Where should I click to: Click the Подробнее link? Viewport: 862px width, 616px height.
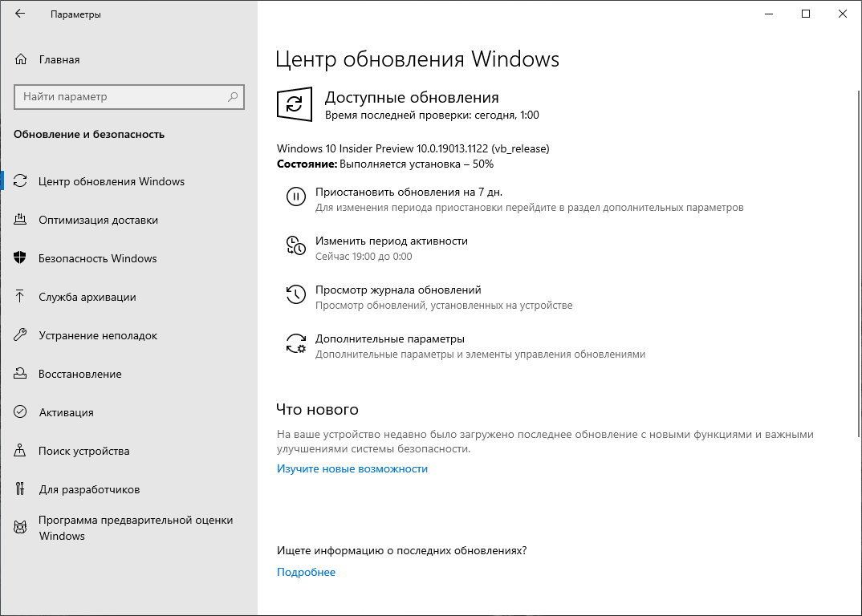[x=306, y=572]
